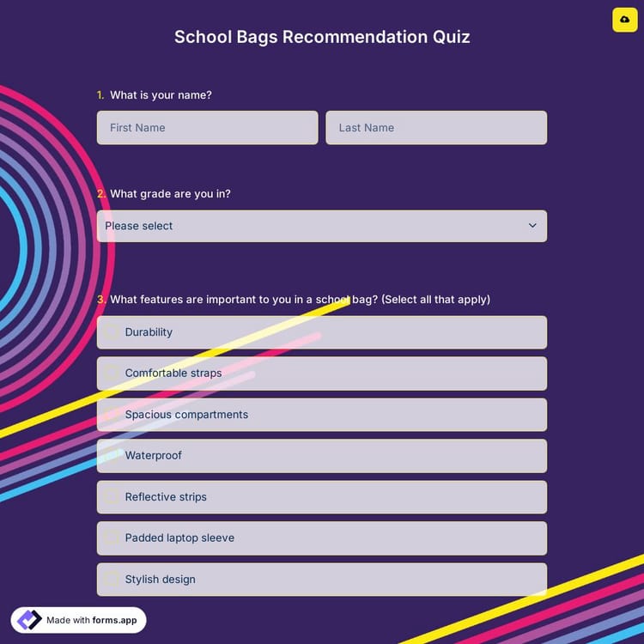Click the yellow question number 1
This screenshot has width=644, height=644.
click(100, 95)
